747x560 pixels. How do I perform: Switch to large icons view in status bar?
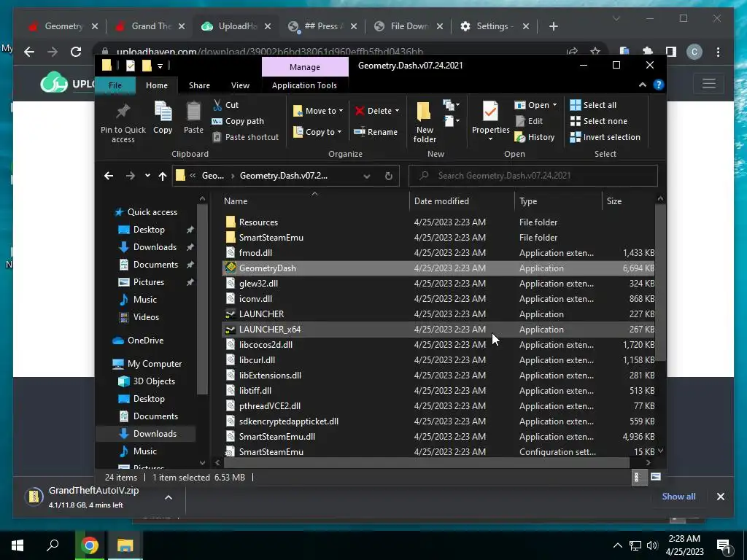click(656, 477)
